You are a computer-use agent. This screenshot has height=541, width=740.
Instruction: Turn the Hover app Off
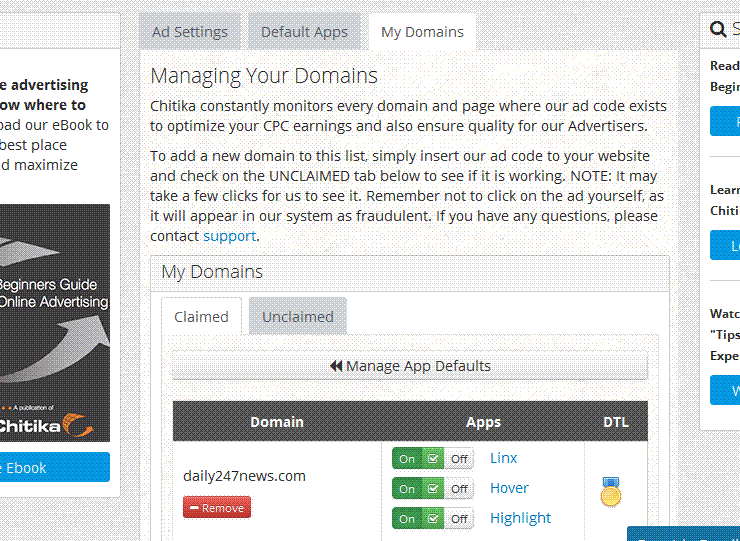(459, 489)
